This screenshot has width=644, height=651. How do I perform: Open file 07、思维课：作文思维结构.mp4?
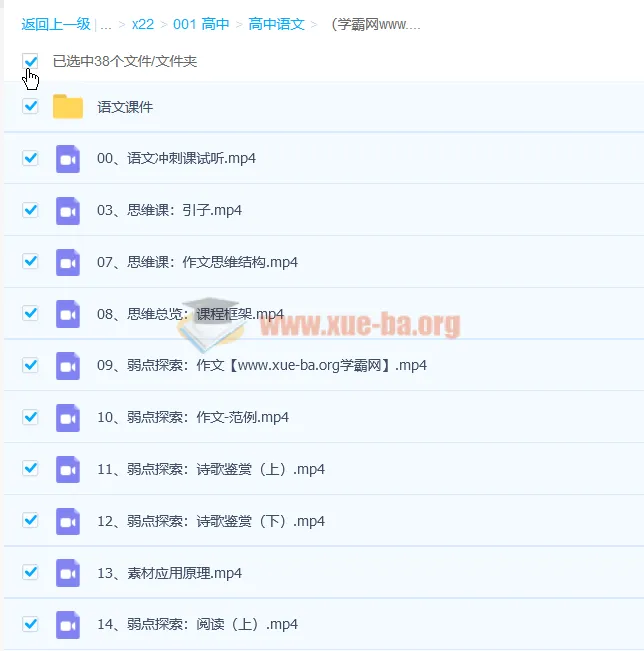tap(197, 262)
